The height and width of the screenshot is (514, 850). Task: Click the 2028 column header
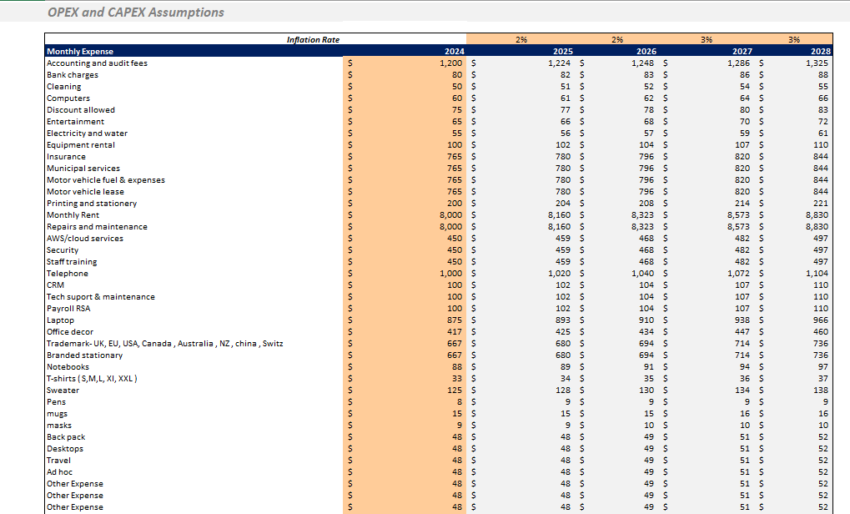click(x=820, y=52)
